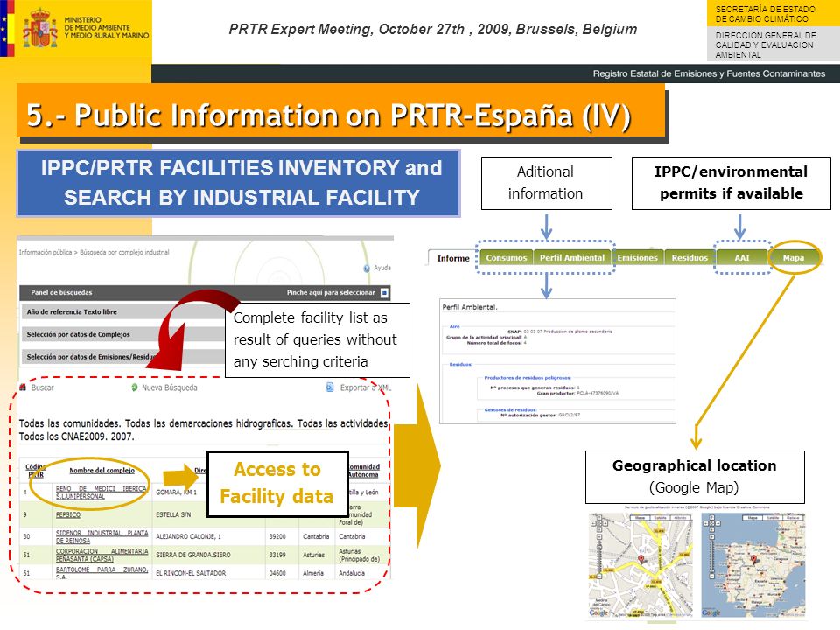Click the Almería province cell

(x=313, y=573)
